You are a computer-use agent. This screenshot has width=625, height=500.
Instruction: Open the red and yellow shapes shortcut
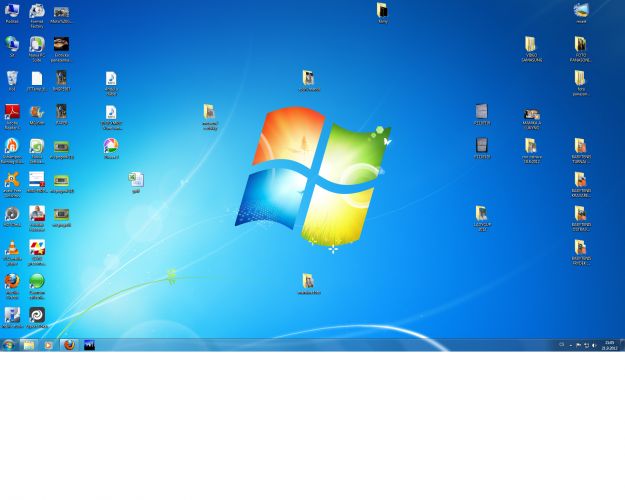(37, 252)
